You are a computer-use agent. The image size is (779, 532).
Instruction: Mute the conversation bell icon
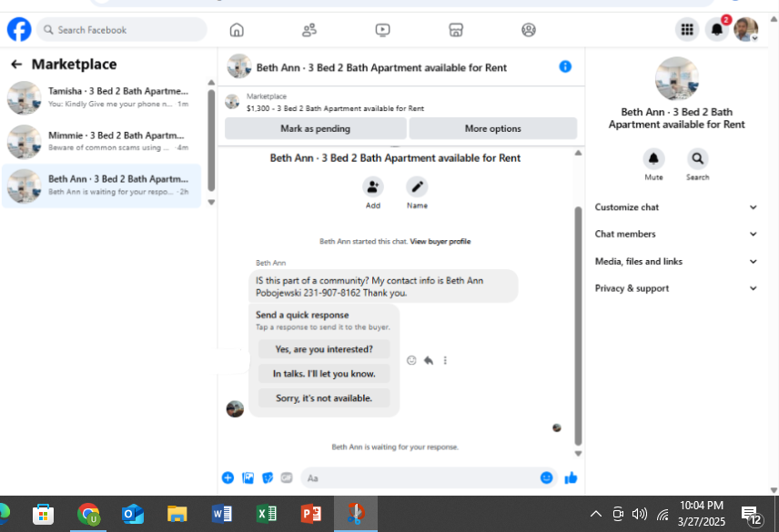pyautogui.click(x=653, y=159)
